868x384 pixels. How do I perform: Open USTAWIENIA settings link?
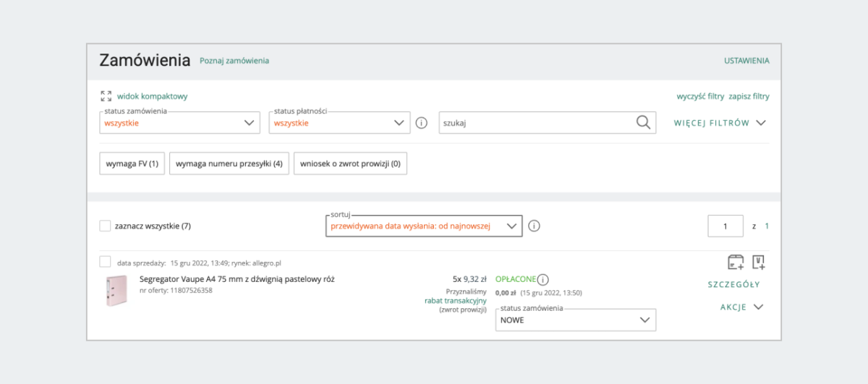click(746, 61)
